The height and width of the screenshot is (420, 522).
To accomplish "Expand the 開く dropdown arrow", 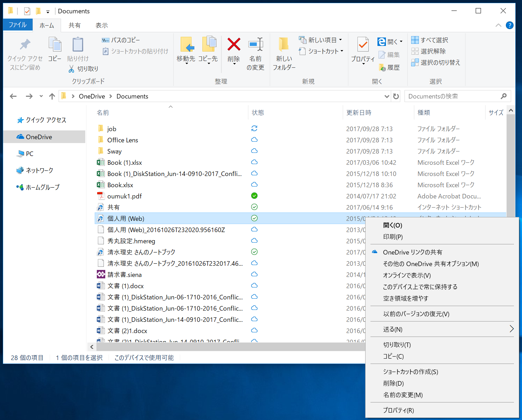I will [402, 41].
